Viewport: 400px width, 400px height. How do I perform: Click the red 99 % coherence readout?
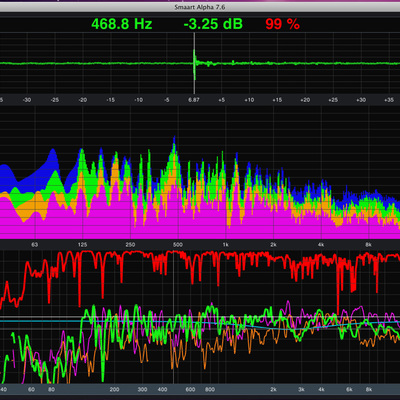282,24
